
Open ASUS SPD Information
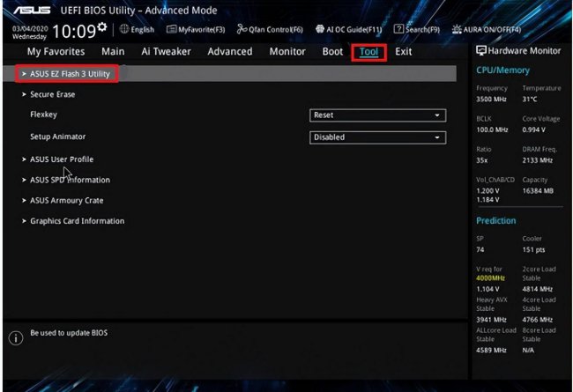70,180
